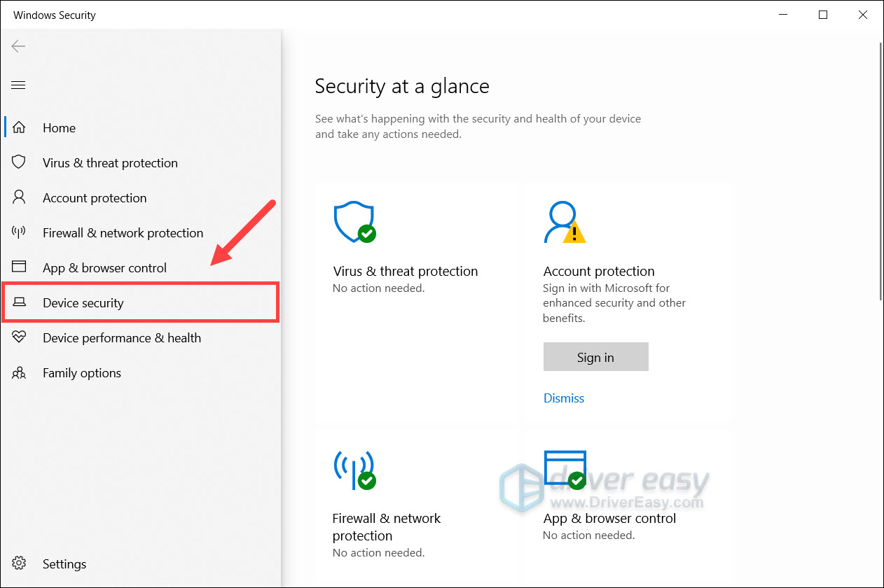
Task: Open Device performance & health heart icon
Action: point(19,337)
